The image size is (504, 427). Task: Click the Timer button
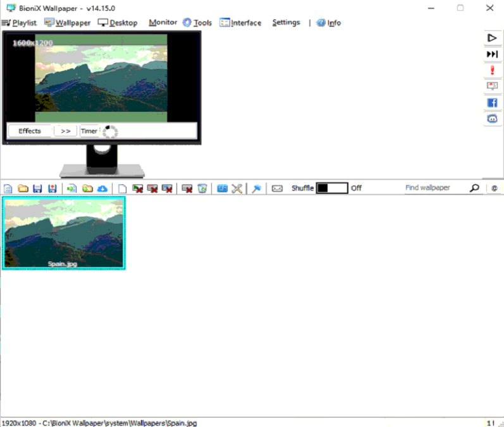click(89, 131)
